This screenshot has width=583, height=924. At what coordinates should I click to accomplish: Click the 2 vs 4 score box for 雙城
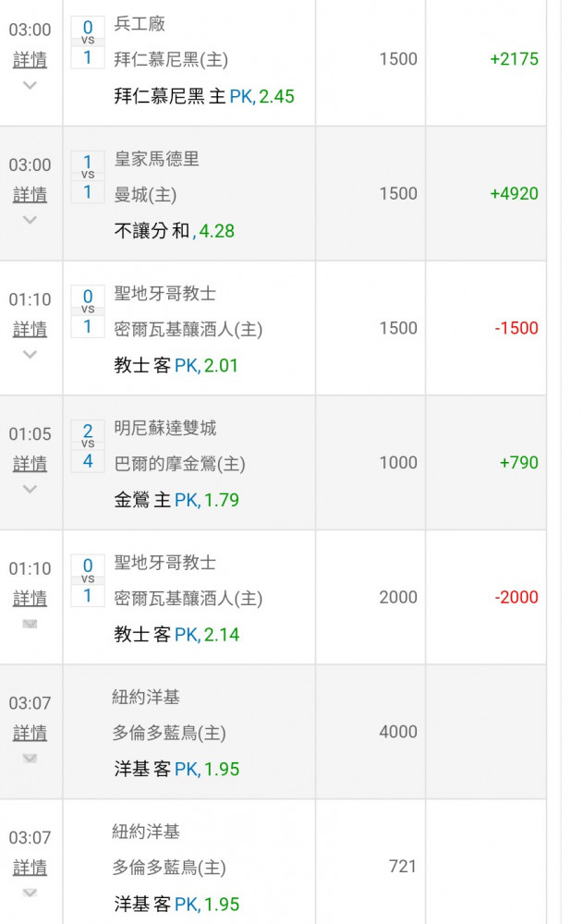(x=88, y=446)
